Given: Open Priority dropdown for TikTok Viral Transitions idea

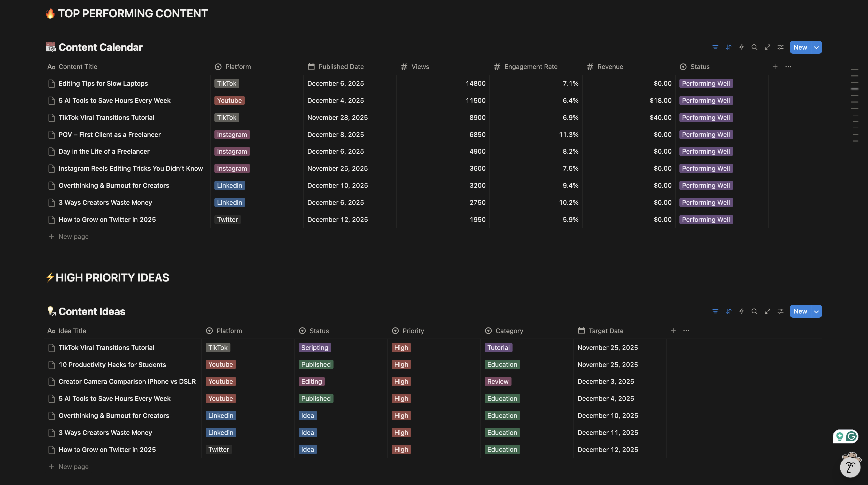Looking at the screenshot, I should click(x=401, y=348).
